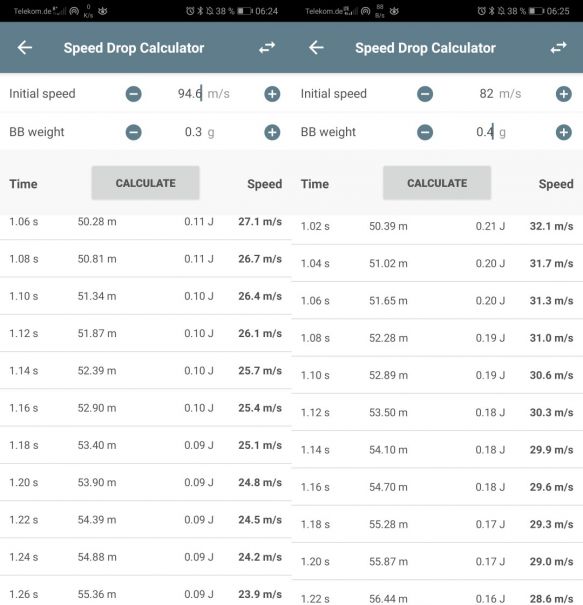Increase the 0.4 g BB weight with plus
The height and width of the screenshot is (605, 583).
click(x=563, y=132)
